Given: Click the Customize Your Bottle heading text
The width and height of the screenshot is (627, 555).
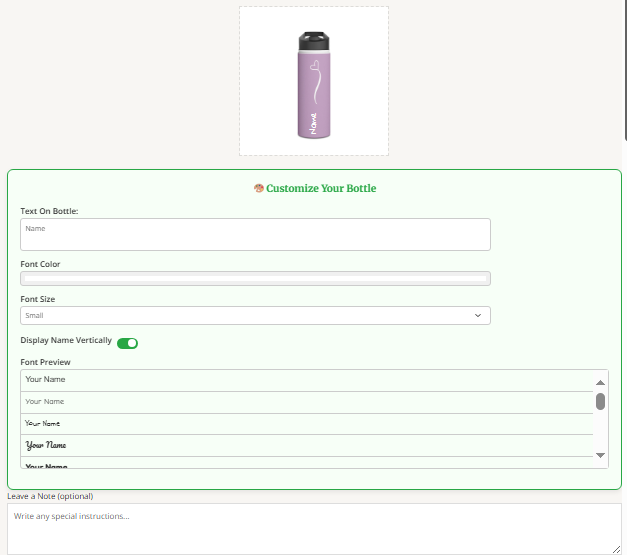Looking at the screenshot, I should point(321,188).
